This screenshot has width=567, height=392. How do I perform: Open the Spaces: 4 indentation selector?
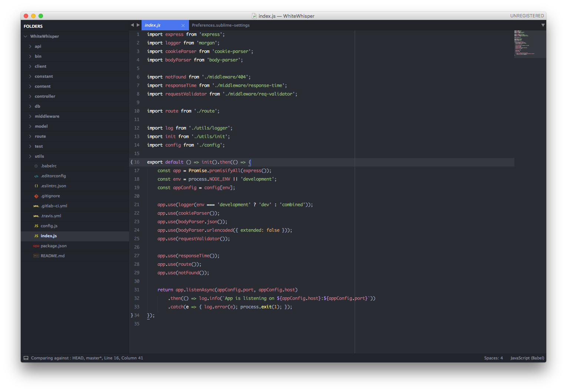point(493,358)
